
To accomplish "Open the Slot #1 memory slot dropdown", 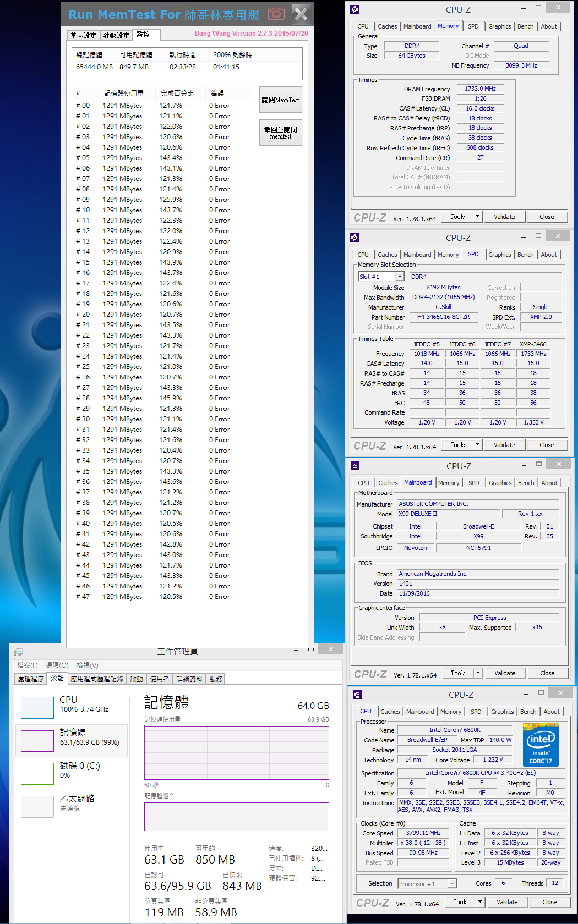I will [x=381, y=277].
